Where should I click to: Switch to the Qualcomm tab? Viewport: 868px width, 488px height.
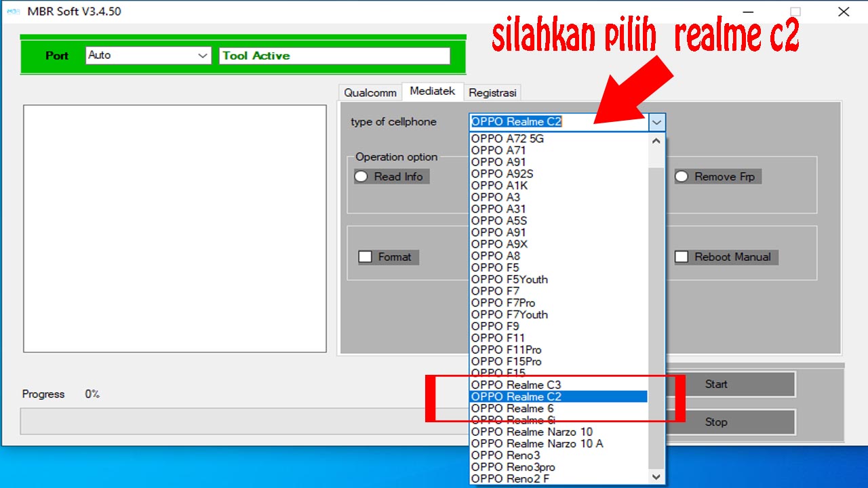pos(370,92)
